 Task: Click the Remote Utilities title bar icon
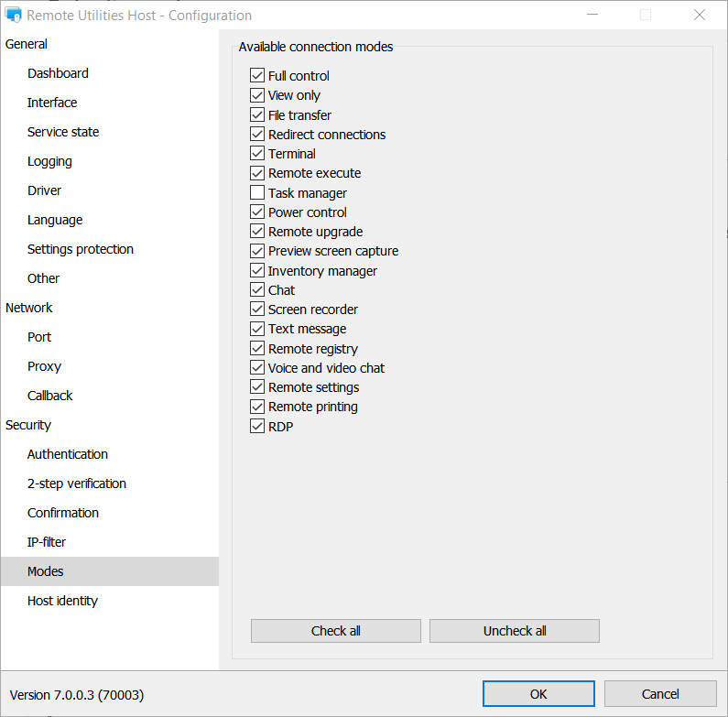pyautogui.click(x=14, y=15)
